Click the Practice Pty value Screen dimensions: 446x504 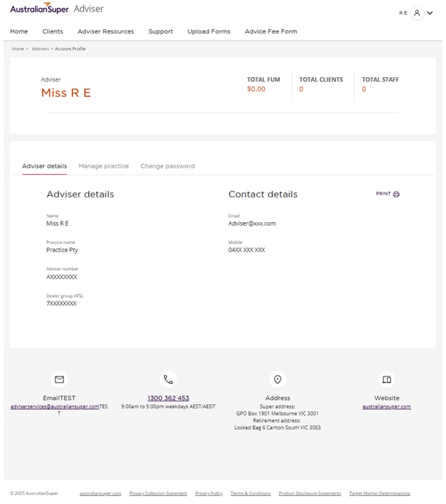pyautogui.click(x=62, y=250)
